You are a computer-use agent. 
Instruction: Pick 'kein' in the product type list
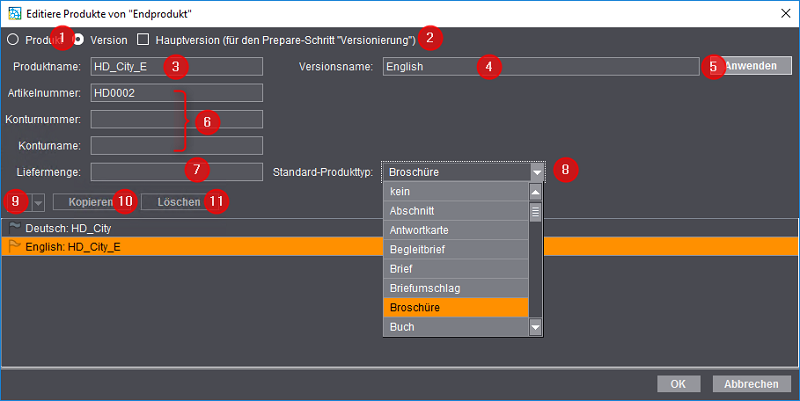[456, 191]
